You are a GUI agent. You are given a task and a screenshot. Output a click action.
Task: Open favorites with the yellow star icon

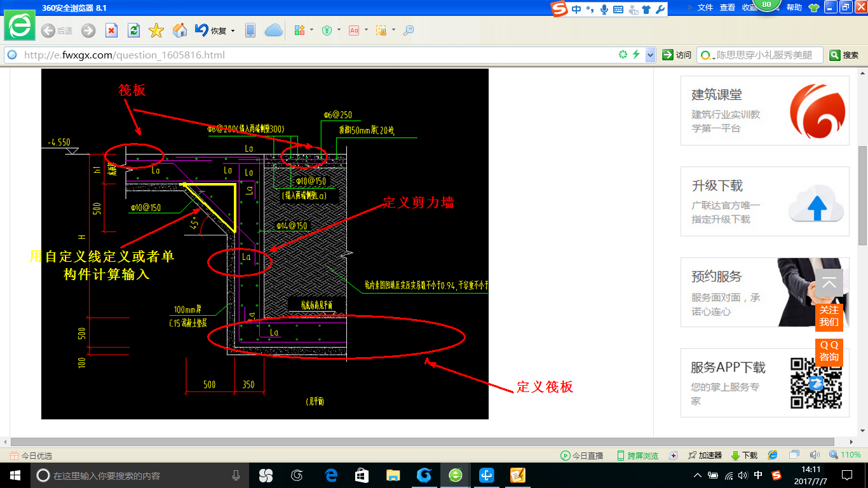coord(156,30)
